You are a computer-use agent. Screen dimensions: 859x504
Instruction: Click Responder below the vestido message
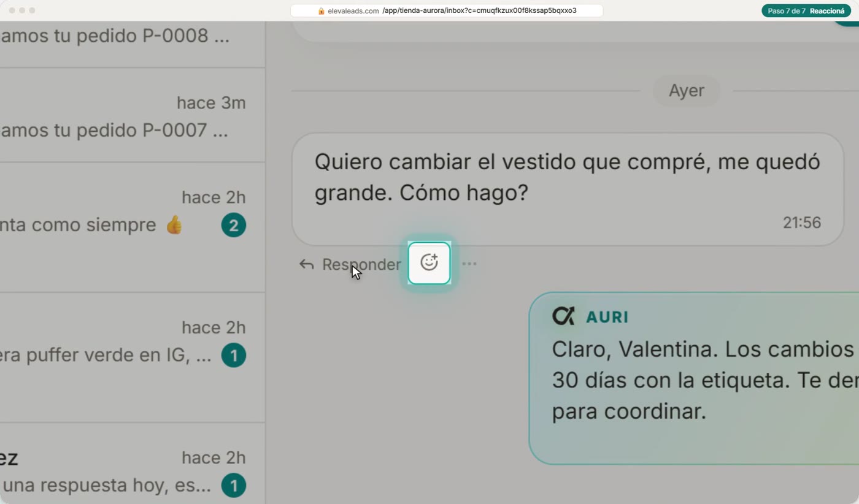tap(350, 264)
